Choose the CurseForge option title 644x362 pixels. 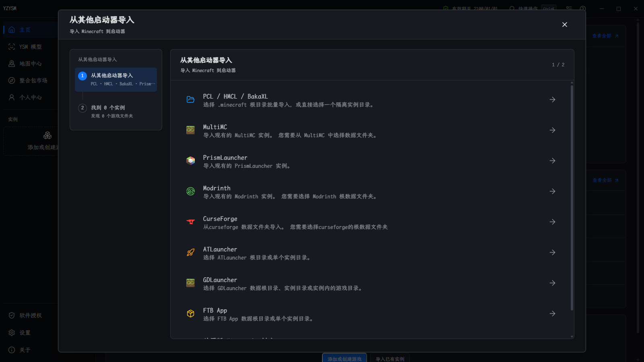coord(220,219)
